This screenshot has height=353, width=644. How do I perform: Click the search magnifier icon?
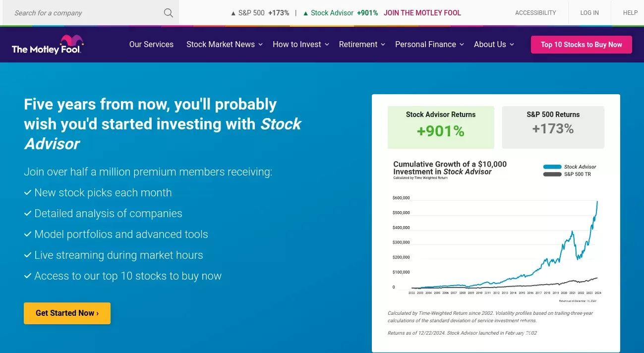tap(169, 13)
